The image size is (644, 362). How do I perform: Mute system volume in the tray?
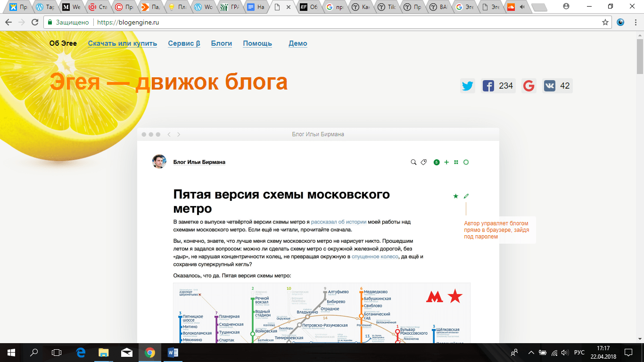(564, 352)
